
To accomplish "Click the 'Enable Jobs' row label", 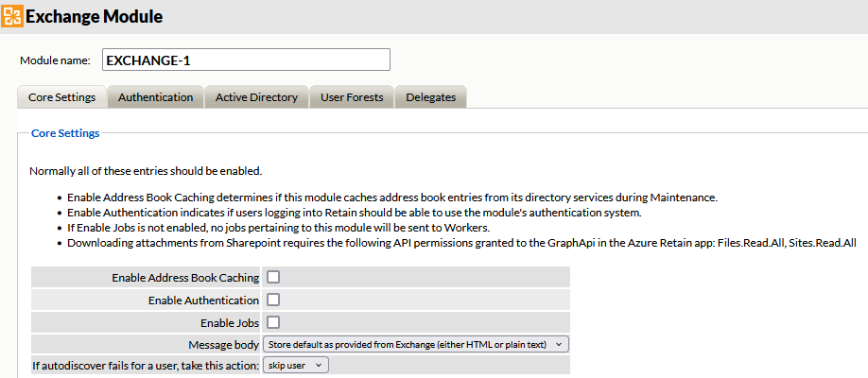I will coord(230,323).
